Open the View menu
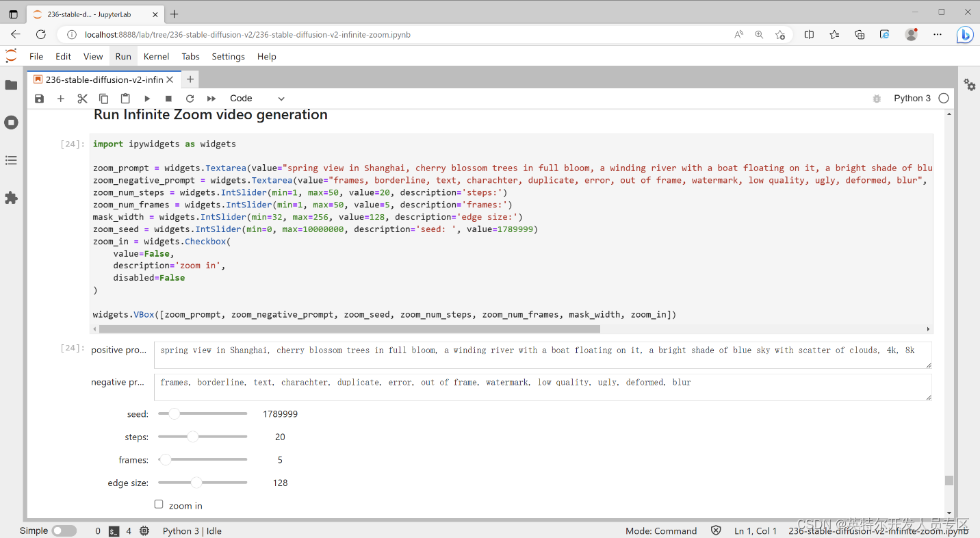Image resolution: width=980 pixels, height=538 pixels. point(93,56)
